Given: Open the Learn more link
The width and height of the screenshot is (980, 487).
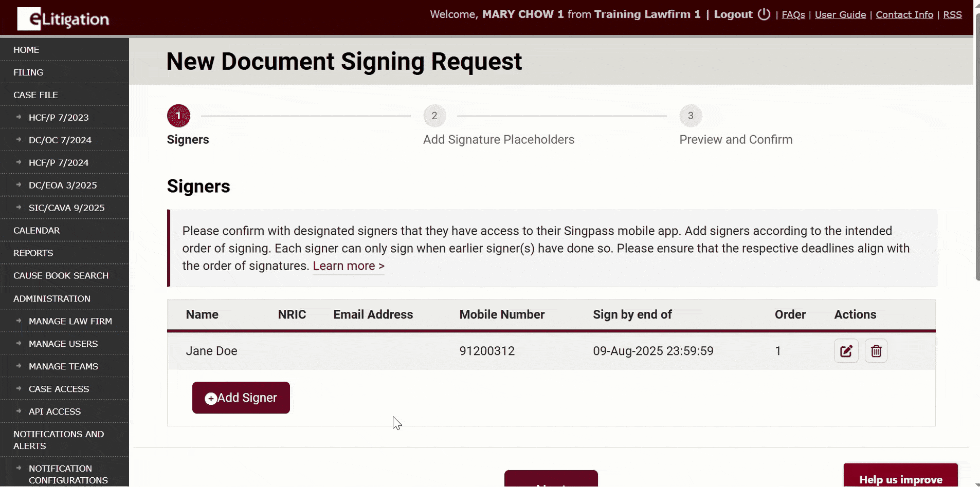Looking at the screenshot, I should pos(348,266).
